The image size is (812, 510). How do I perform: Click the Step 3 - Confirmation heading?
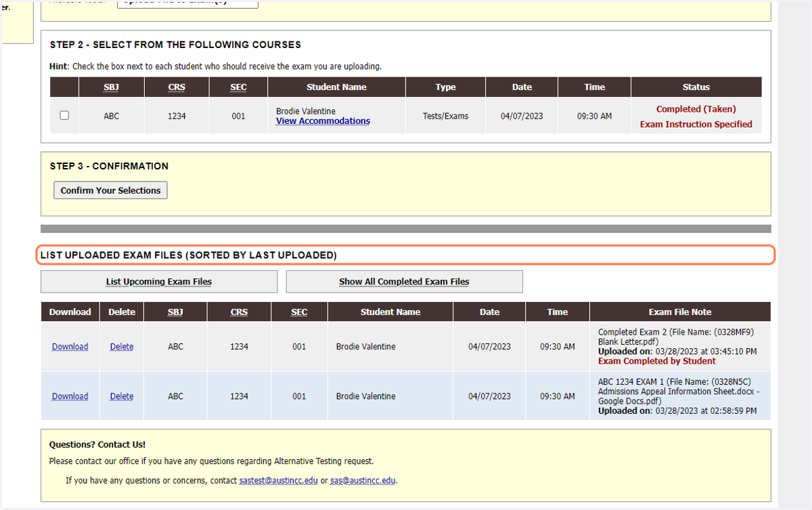(109, 166)
